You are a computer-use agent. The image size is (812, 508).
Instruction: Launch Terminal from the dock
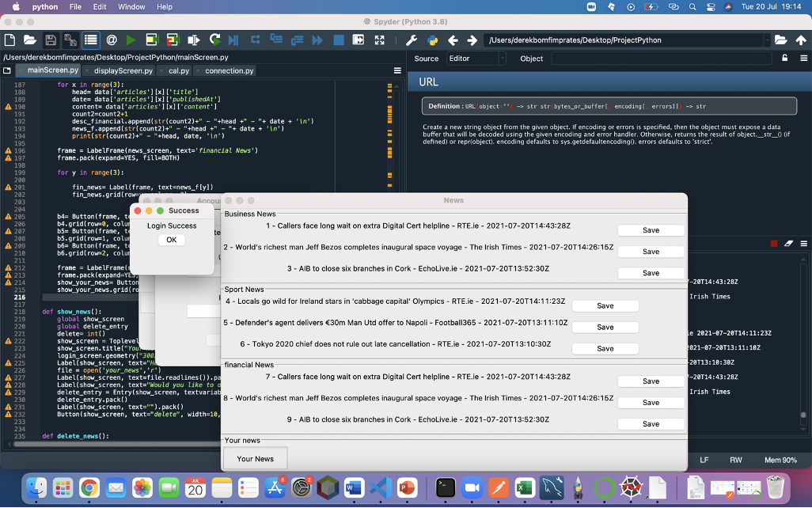click(x=446, y=487)
